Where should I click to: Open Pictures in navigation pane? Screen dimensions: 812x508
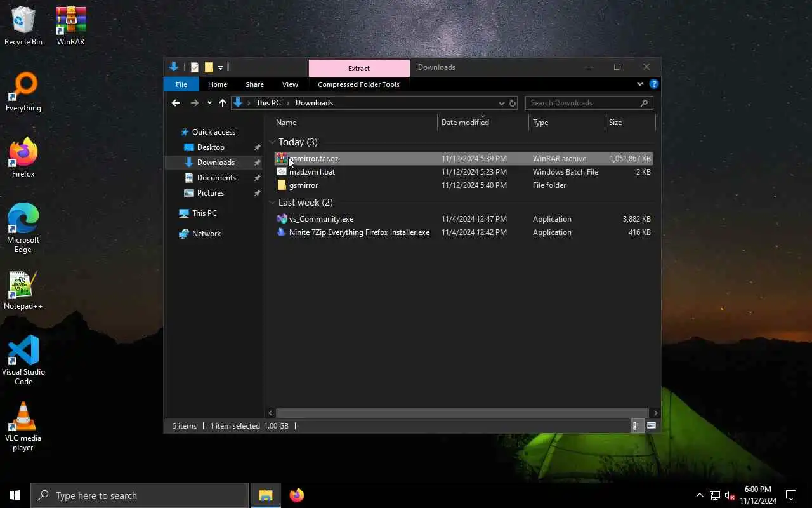tap(210, 193)
